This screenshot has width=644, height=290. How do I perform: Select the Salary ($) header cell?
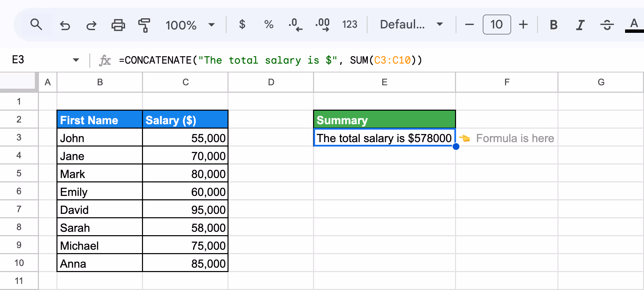(x=185, y=119)
